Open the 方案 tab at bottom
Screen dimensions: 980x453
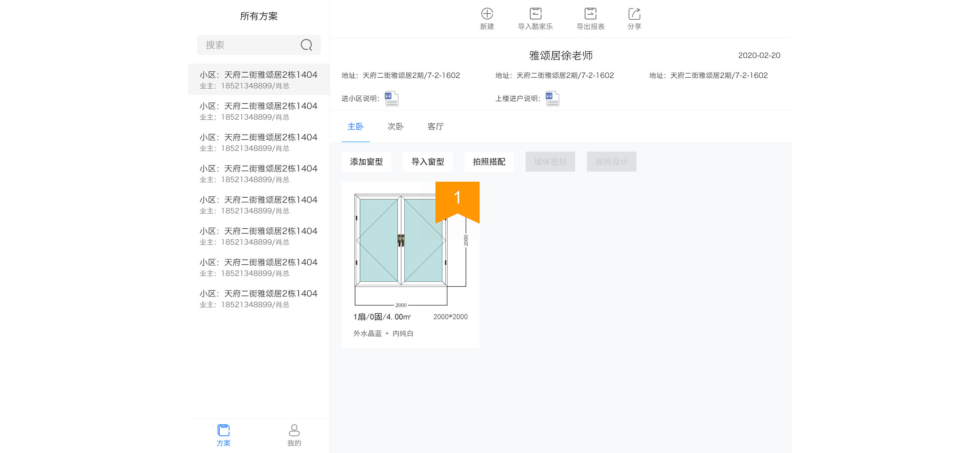(x=223, y=435)
